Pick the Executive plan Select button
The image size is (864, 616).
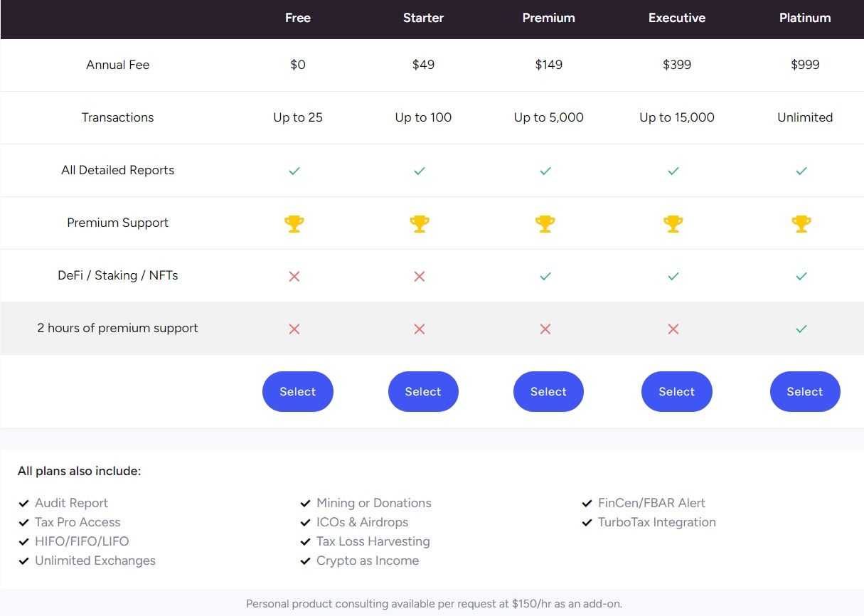coord(676,391)
